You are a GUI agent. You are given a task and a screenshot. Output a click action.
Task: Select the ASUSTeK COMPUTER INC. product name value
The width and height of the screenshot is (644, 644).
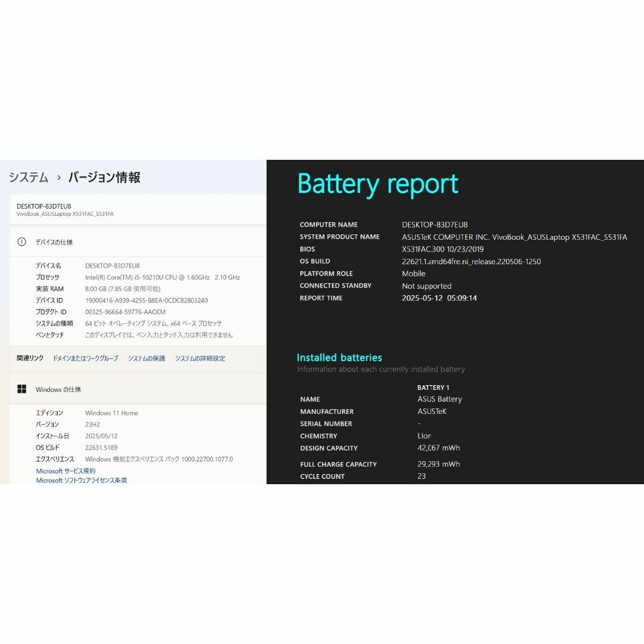click(x=515, y=237)
